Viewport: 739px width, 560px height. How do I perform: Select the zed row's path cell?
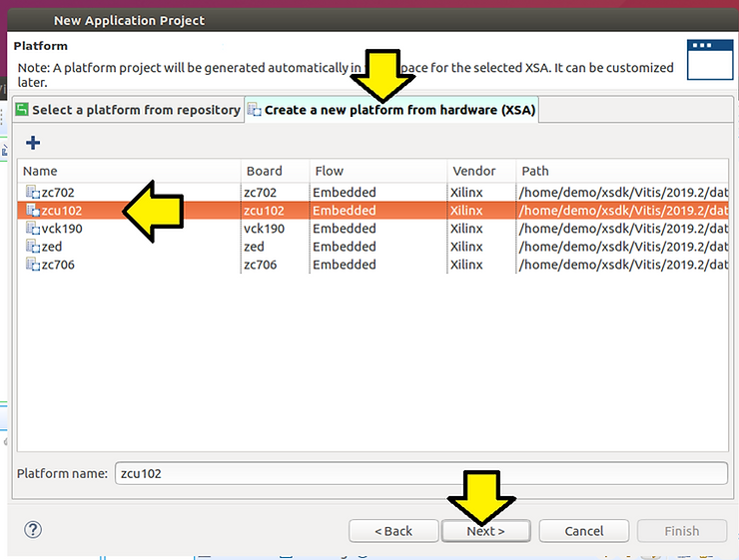(x=619, y=247)
